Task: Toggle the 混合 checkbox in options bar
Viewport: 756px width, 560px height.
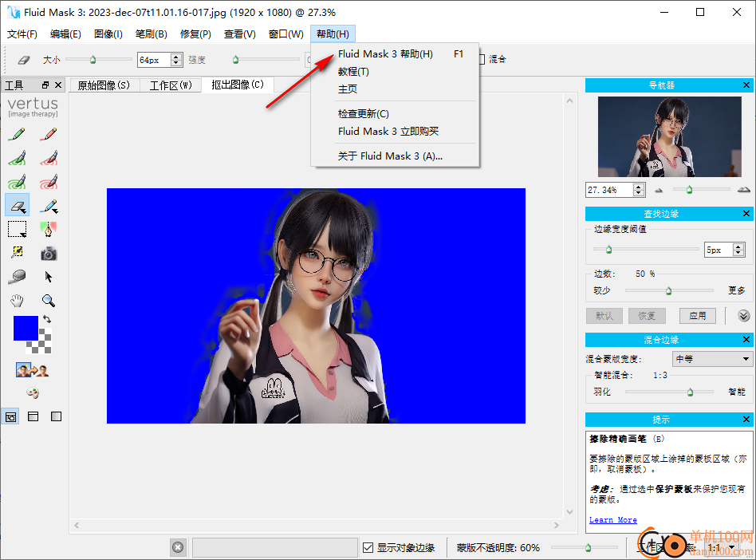Action: [x=481, y=59]
